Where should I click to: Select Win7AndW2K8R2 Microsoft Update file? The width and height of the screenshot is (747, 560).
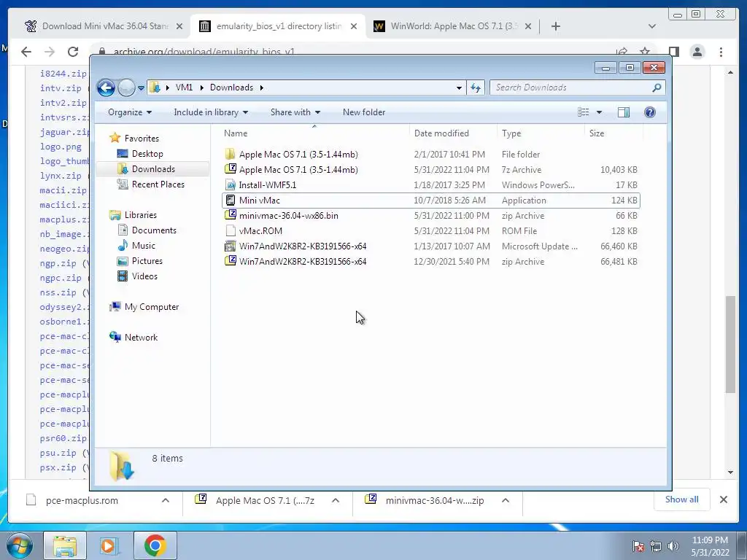[430, 246]
